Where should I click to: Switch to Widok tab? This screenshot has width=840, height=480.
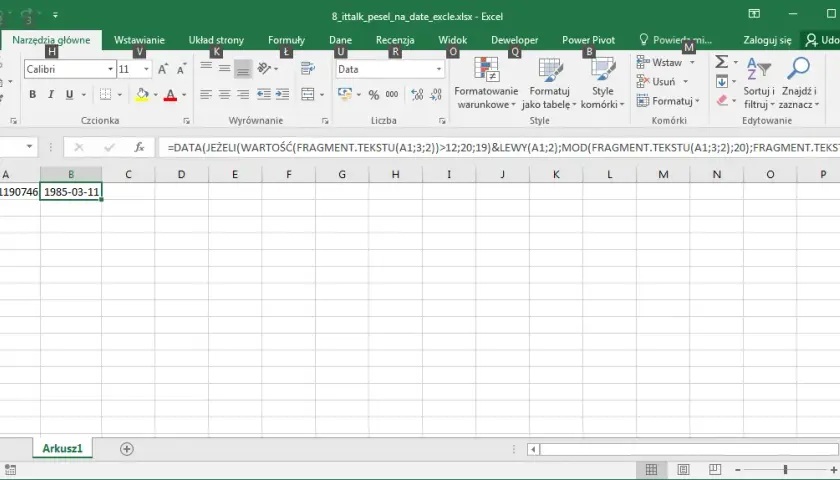tap(453, 40)
